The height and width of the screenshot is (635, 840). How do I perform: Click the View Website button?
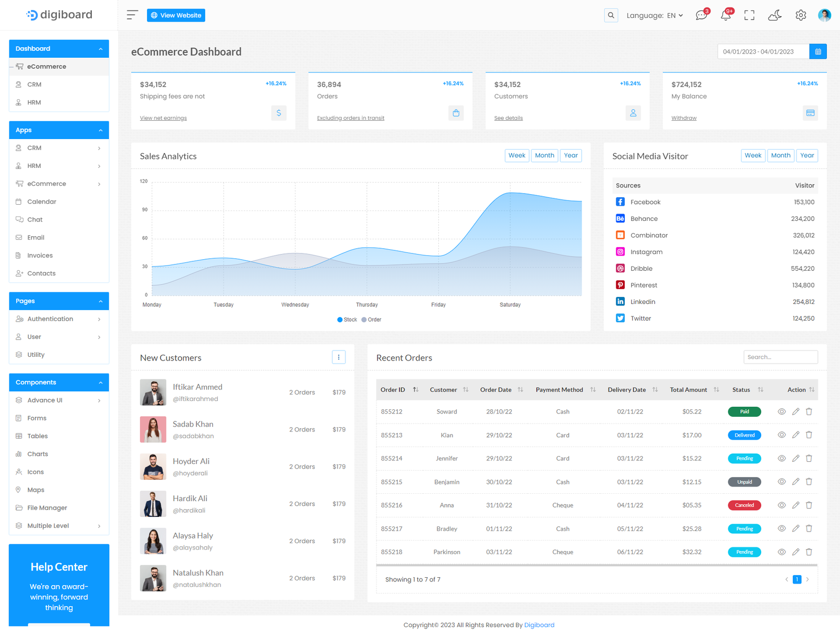click(x=176, y=15)
